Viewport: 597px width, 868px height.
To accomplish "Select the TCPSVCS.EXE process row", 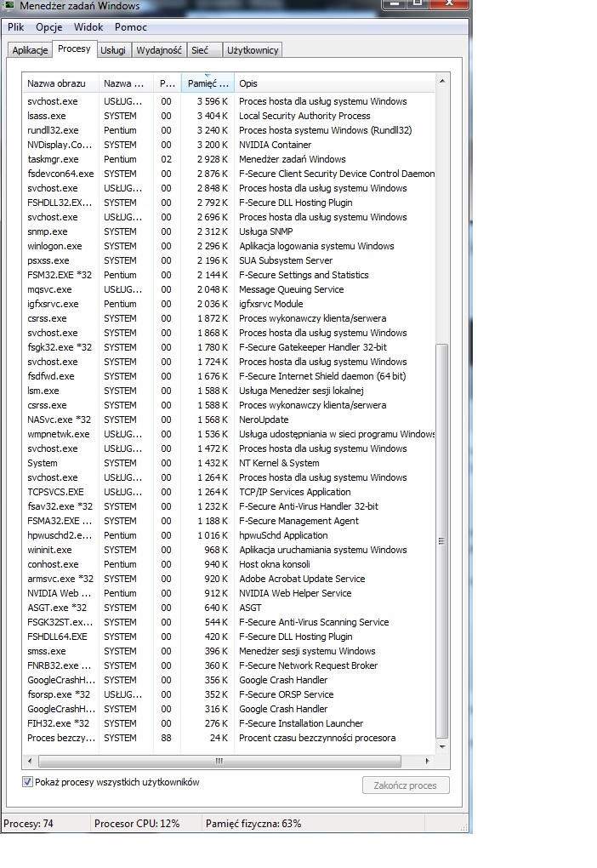I will click(x=229, y=492).
